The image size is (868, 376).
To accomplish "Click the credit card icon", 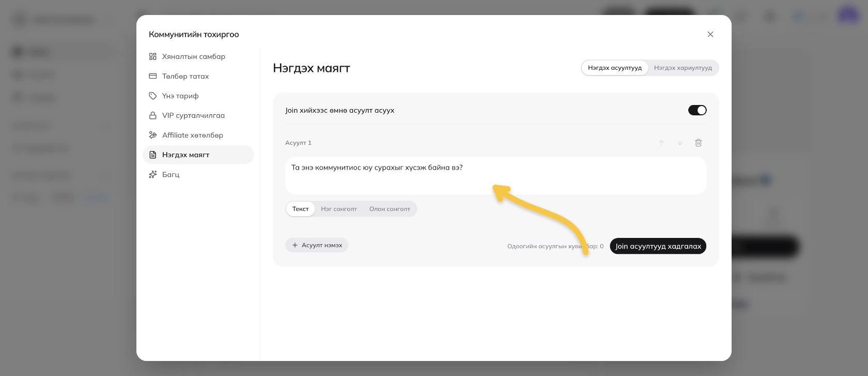I will 153,76.
